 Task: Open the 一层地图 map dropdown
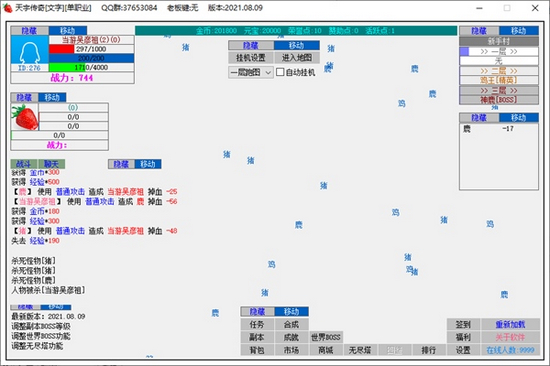coord(251,72)
